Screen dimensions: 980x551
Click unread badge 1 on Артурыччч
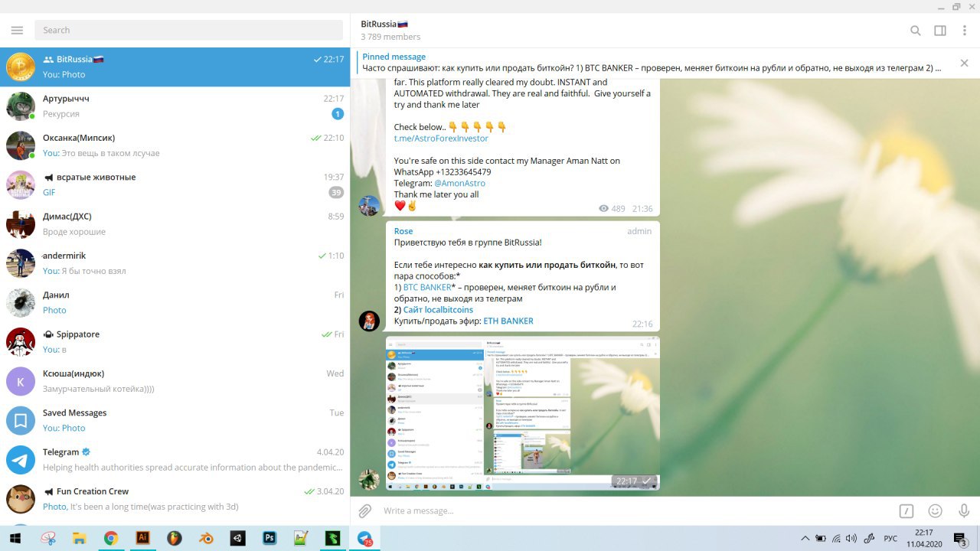pyautogui.click(x=338, y=114)
